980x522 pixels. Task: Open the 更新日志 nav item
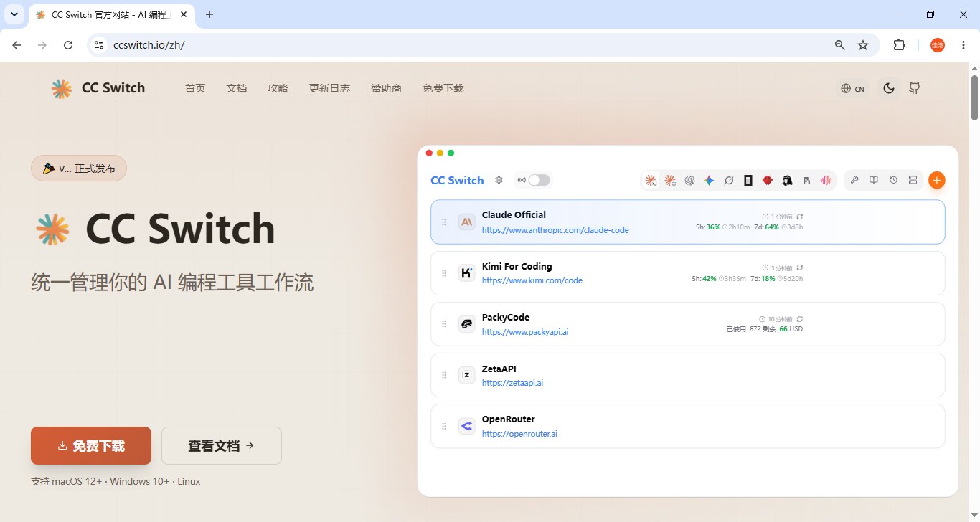tap(329, 88)
